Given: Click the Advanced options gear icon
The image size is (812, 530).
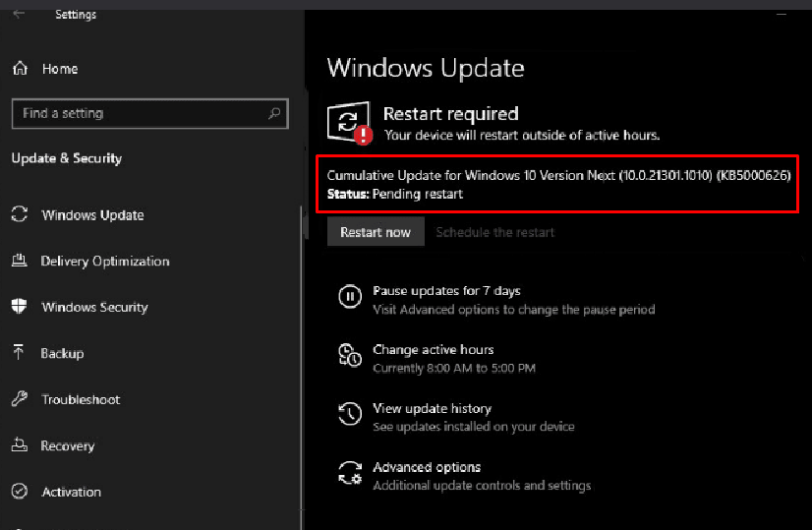Looking at the screenshot, I should 349,473.
